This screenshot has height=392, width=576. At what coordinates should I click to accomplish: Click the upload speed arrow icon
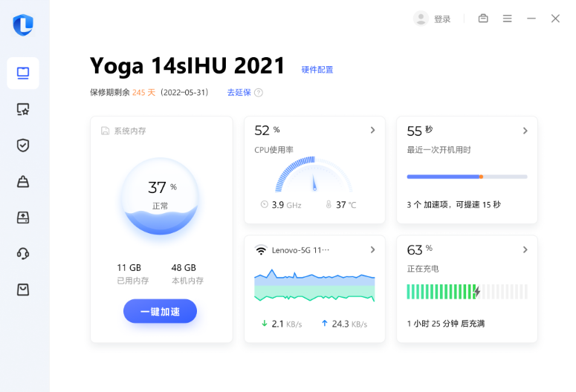[324, 324]
